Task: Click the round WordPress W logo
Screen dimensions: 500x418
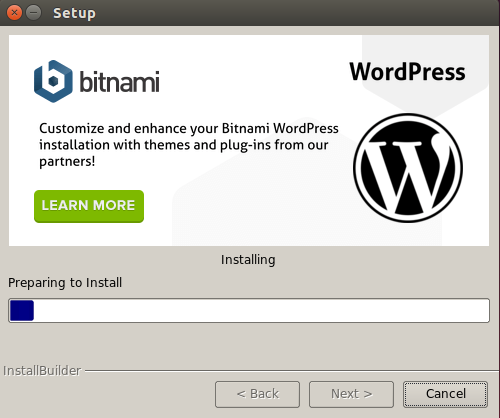Action: (408, 168)
